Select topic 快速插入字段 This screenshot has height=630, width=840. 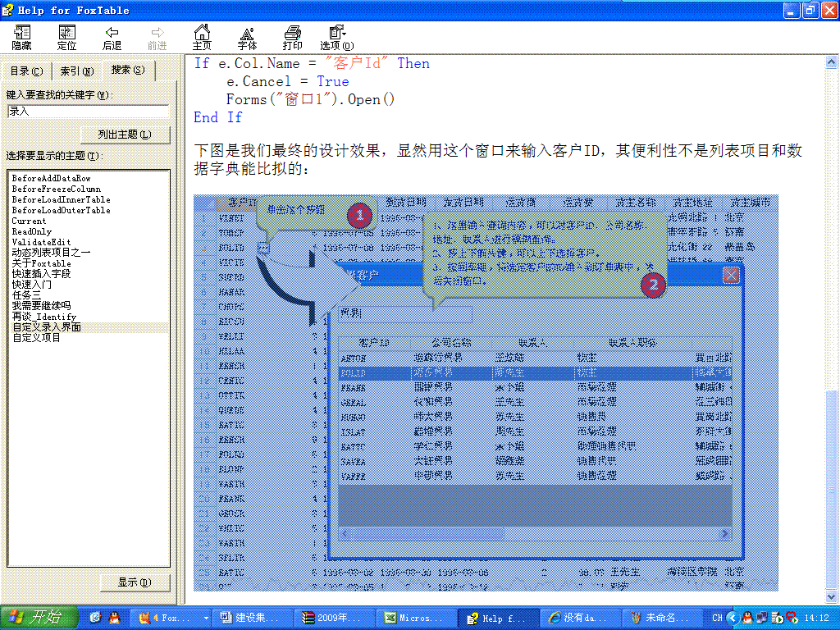pos(41,274)
